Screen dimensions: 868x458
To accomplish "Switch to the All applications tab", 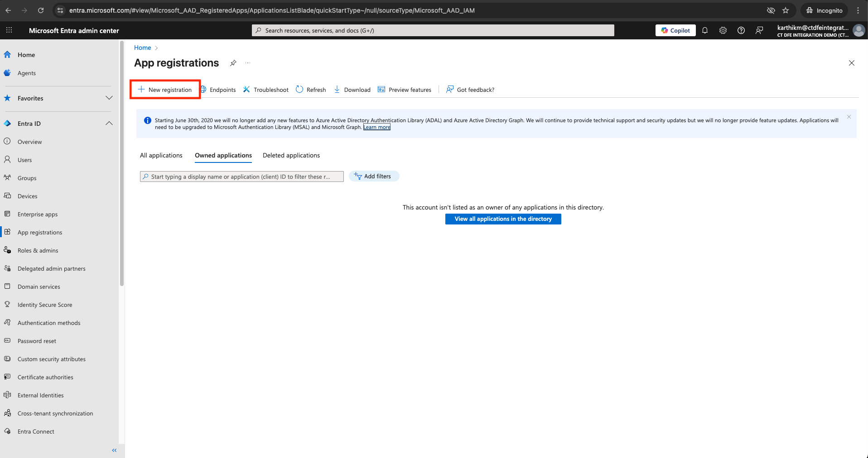I will [x=161, y=155].
